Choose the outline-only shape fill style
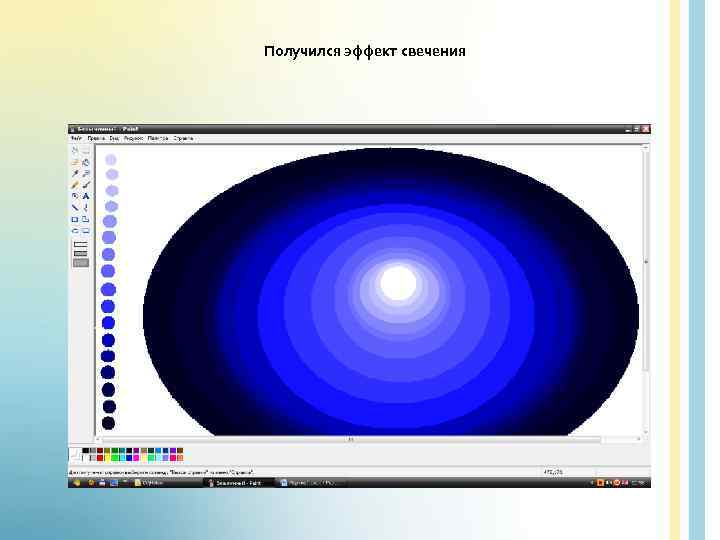The image size is (720, 540). click(x=80, y=244)
